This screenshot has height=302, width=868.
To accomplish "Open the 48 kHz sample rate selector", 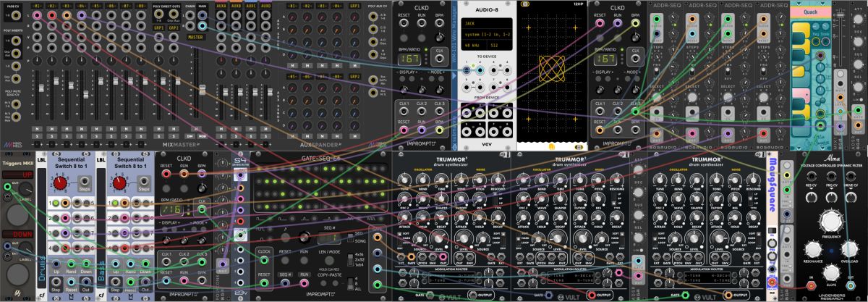I will point(475,45).
